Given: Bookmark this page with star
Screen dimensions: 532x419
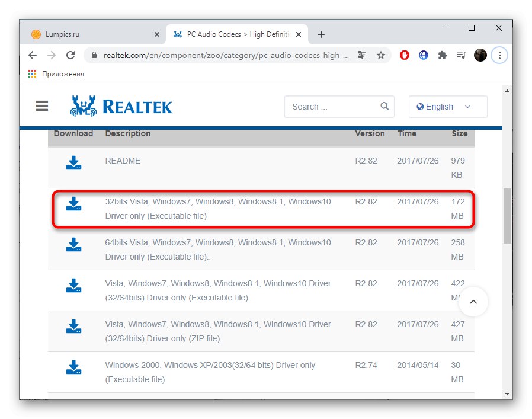Looking at the screenshot, I should [x=381, y=55].
